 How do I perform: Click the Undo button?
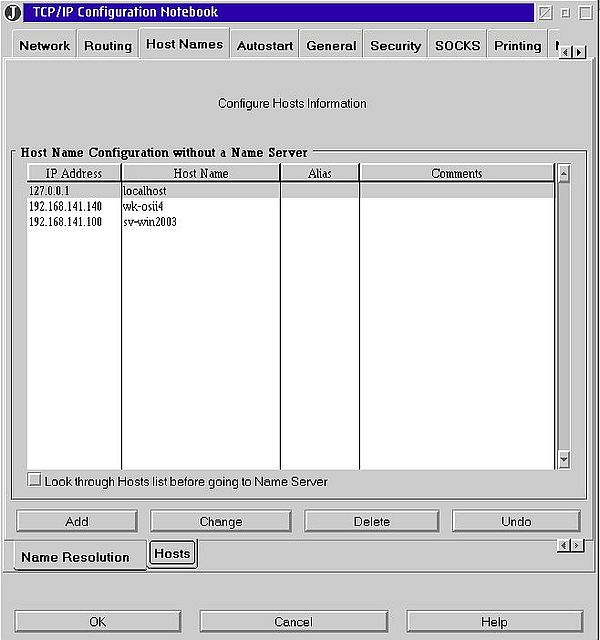[x=516, y=521]
